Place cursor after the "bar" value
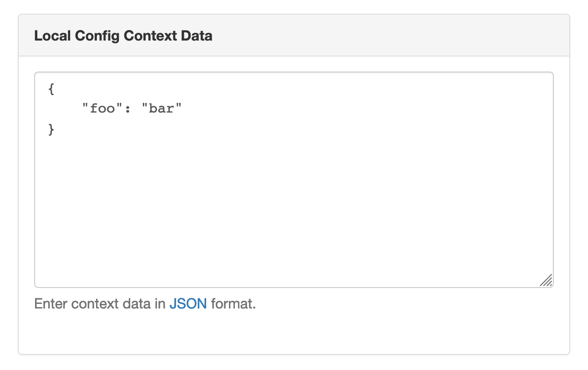588x370 pixels. (x=181, y=108)
